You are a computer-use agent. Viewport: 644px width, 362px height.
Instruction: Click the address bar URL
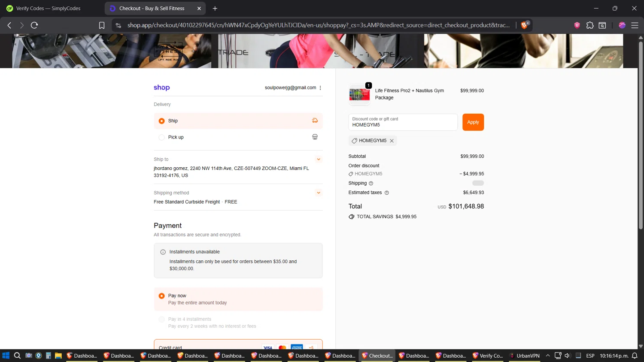(319, 25)
